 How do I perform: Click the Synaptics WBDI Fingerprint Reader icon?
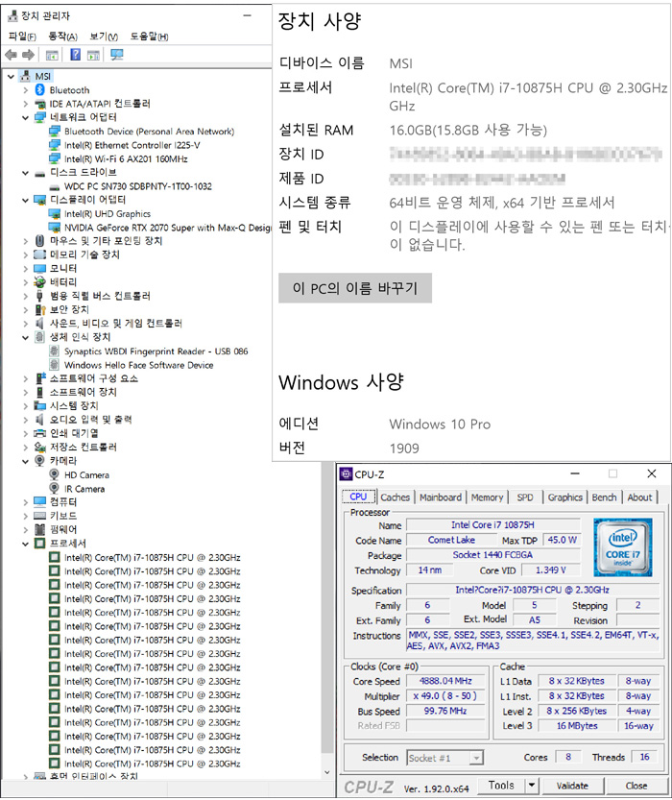click(x=54, y=352)
